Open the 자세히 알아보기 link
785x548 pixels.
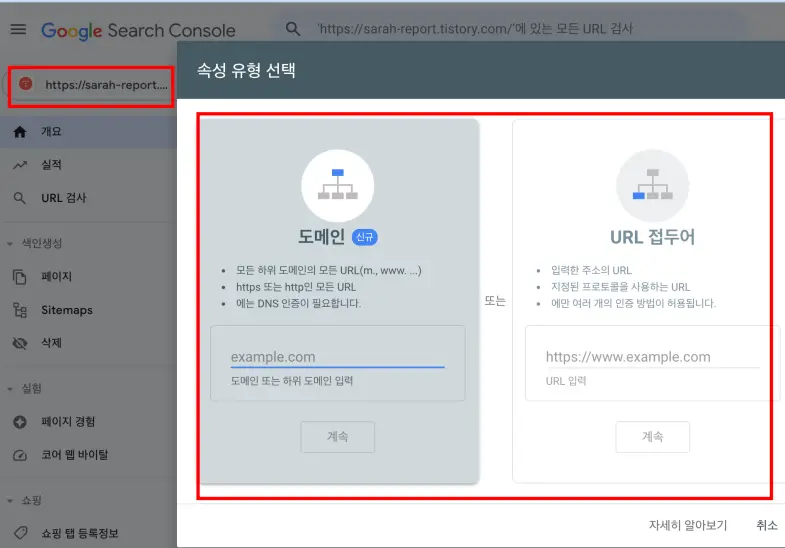pos(688,525)
